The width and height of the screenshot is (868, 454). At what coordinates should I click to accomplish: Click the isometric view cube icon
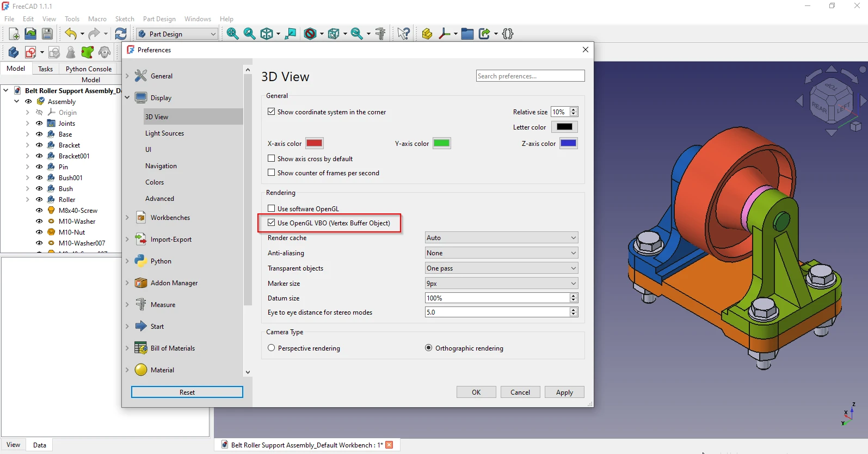pos(267,34)
